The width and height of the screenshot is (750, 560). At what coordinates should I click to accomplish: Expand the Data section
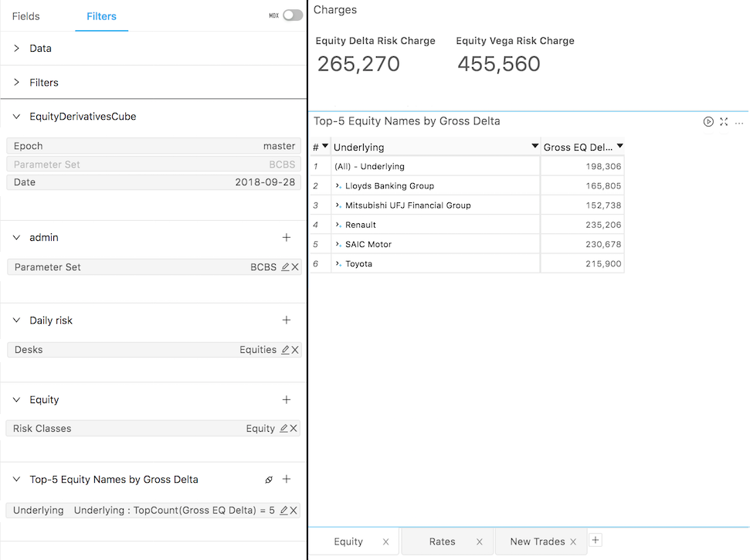[x=17, y=48]
